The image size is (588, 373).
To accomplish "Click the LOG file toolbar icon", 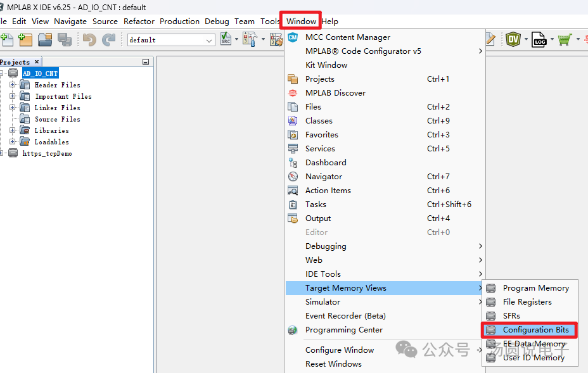I will (539, 39).
